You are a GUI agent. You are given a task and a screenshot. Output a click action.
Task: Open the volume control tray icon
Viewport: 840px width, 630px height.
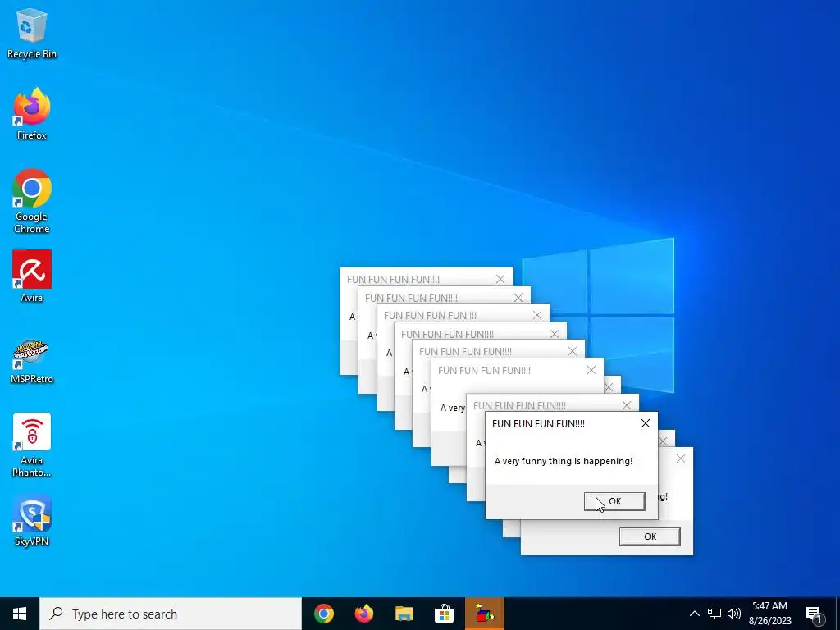734,614
